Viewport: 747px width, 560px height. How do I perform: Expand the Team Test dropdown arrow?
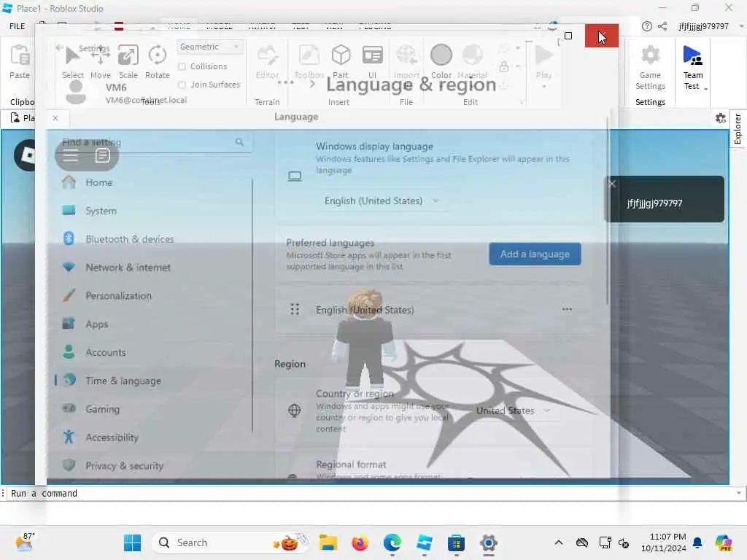(705, 88)
